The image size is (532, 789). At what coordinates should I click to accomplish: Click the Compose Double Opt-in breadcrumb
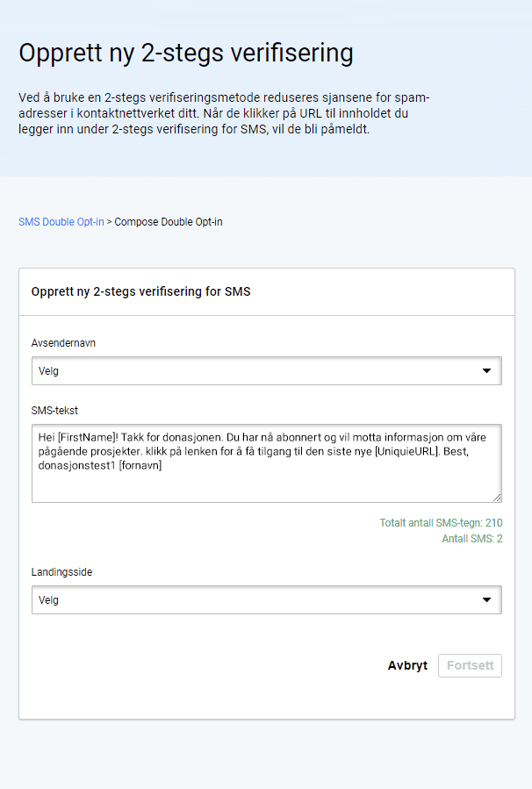(x=171, y=222)
